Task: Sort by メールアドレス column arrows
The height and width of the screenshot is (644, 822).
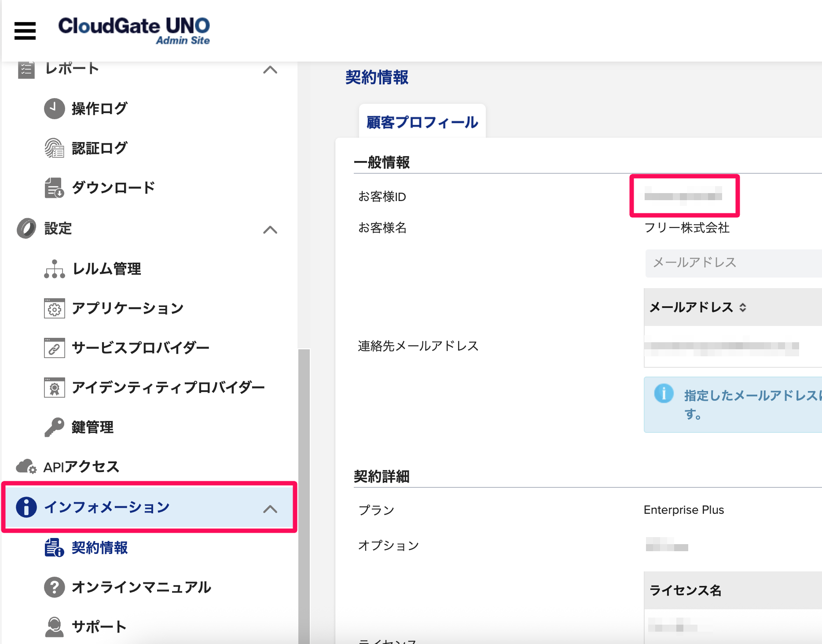Action: [743, 307]
